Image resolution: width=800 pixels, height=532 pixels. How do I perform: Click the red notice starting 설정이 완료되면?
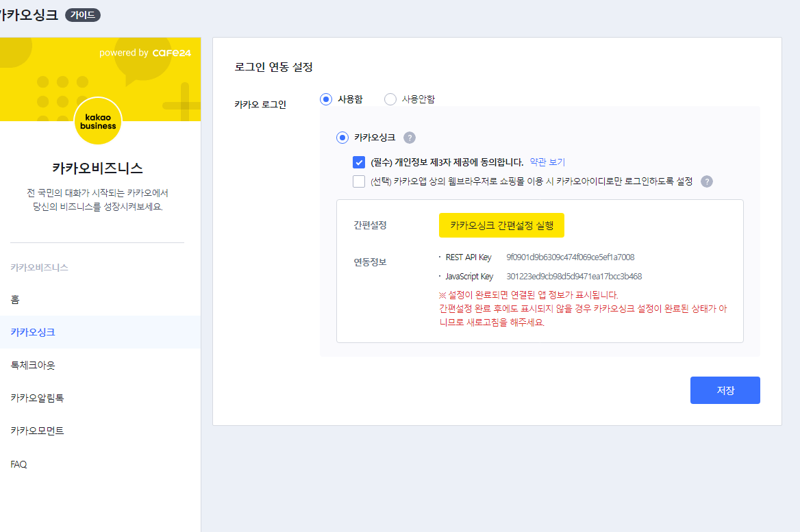583,309
